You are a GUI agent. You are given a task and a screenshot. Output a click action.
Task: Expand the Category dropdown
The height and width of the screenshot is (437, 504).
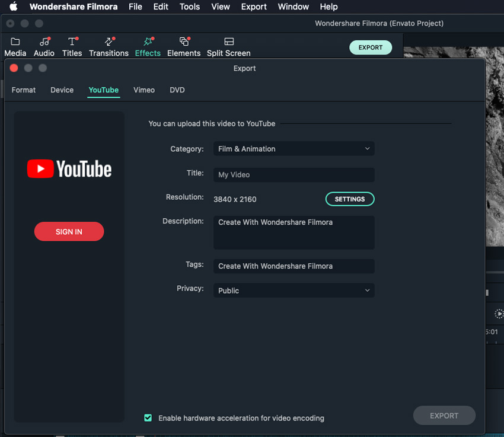pyautogui.click(x=294, y=149)
